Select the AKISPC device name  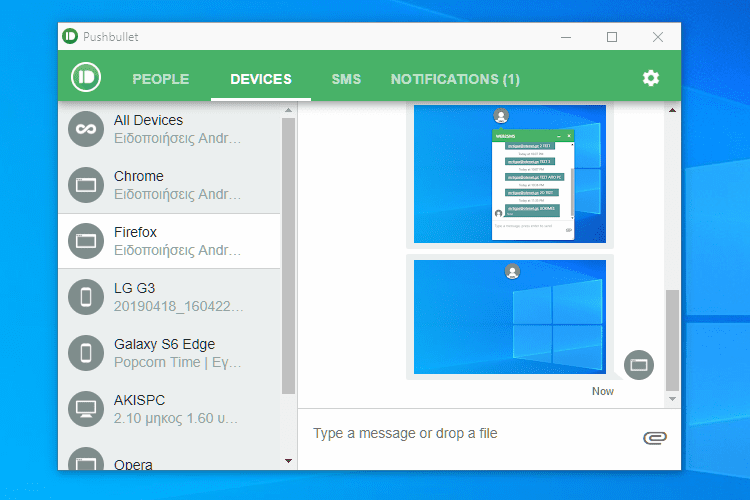(140, 400)
